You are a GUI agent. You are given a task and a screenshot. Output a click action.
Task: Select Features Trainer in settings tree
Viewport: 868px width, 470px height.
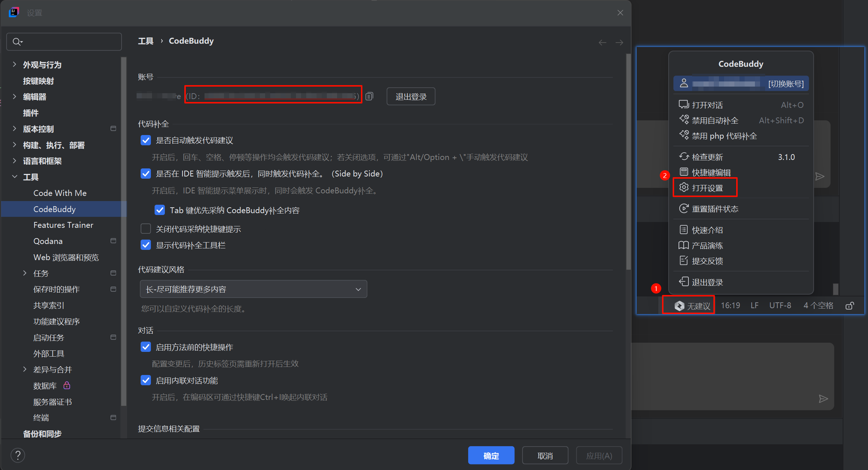coord(63,225)
